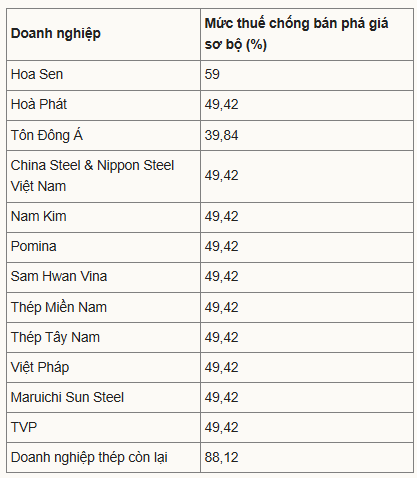Select the Pomina row name
Image resolution: width=417 pixels, height=478 pixels.
click(x=34, y=247)
